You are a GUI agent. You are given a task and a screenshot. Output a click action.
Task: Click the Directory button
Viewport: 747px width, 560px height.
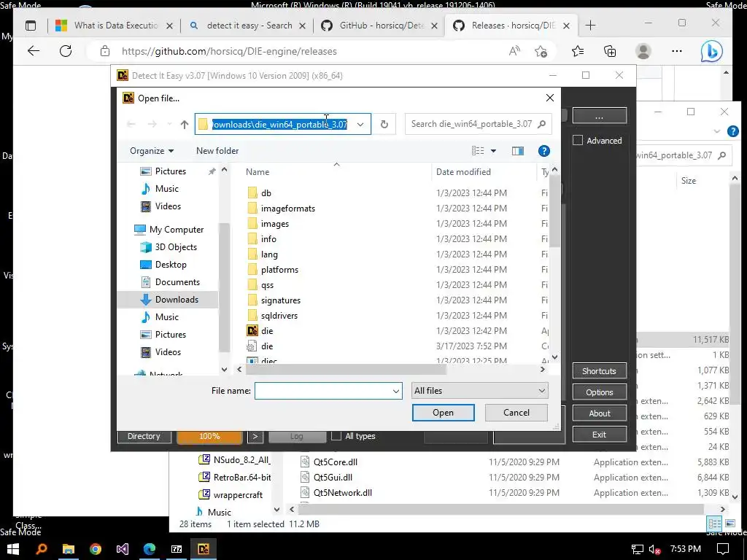pos(144,436)
